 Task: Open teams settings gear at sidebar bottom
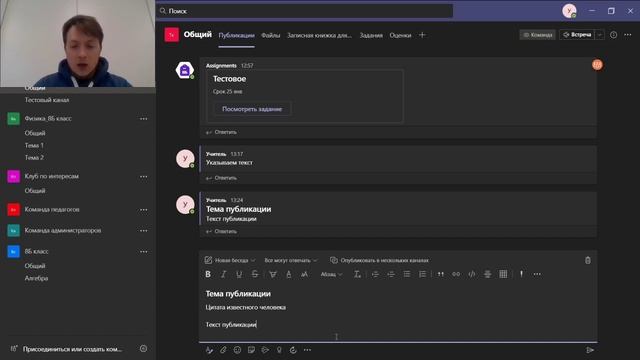pyautogui.click(x=143, y=349)
